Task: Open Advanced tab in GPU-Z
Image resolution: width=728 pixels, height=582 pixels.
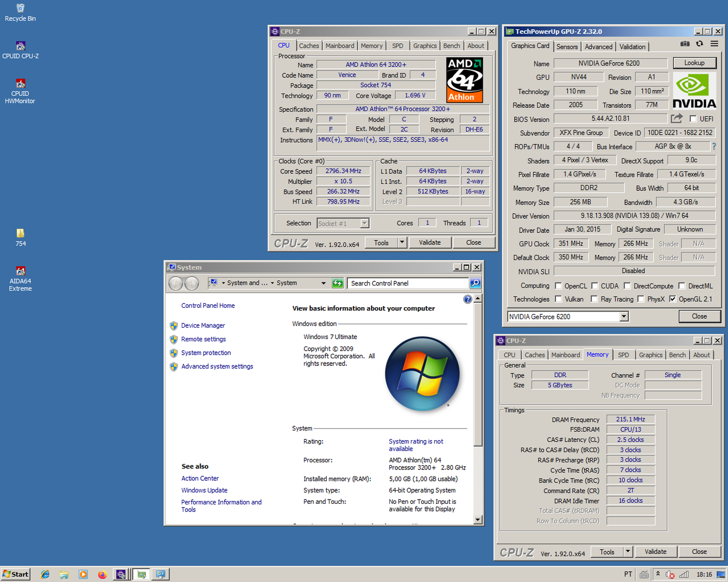Action: pyautogui.click(x=599, y=47)
